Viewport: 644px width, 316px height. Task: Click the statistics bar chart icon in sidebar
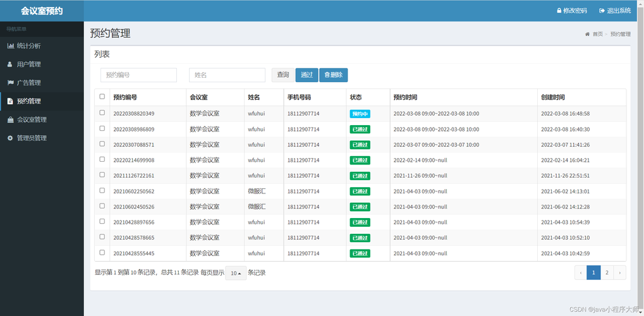(11, 46)
